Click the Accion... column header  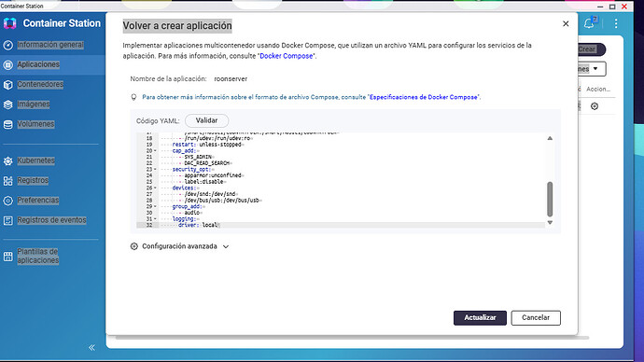(598, 89)
